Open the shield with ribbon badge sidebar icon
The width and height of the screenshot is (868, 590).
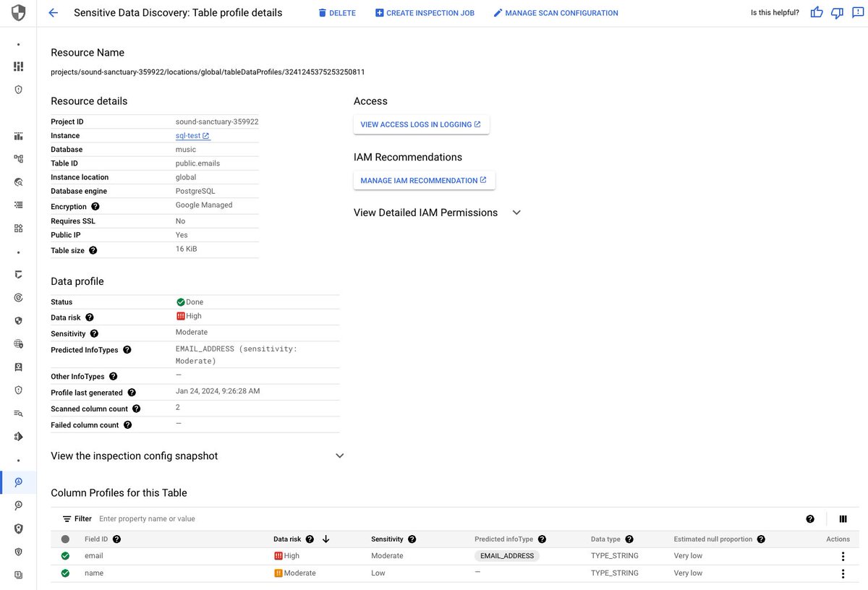pyautogui.click(x=19, y=529)
